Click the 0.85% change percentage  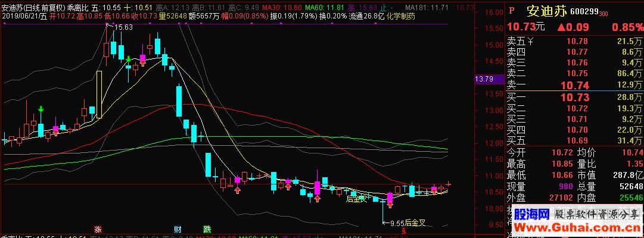click(627, 27)
